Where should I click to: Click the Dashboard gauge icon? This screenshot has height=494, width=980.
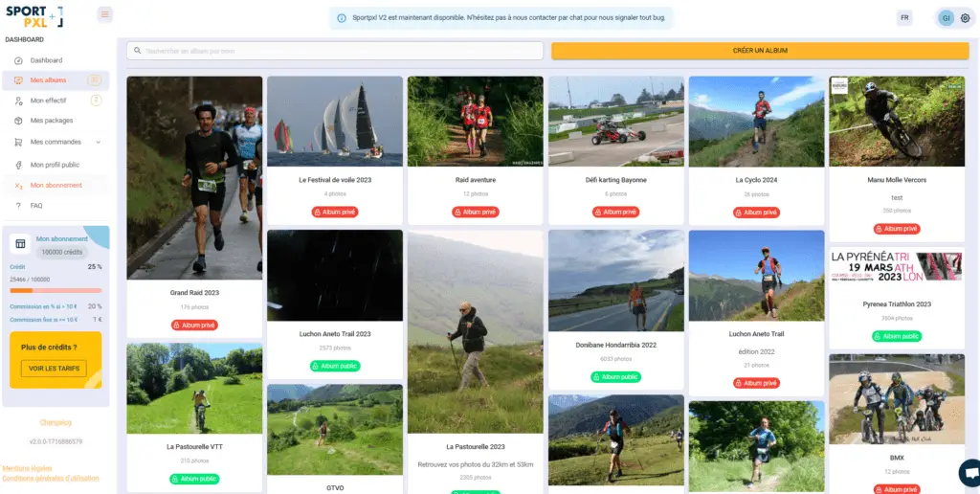coord(18,60)
